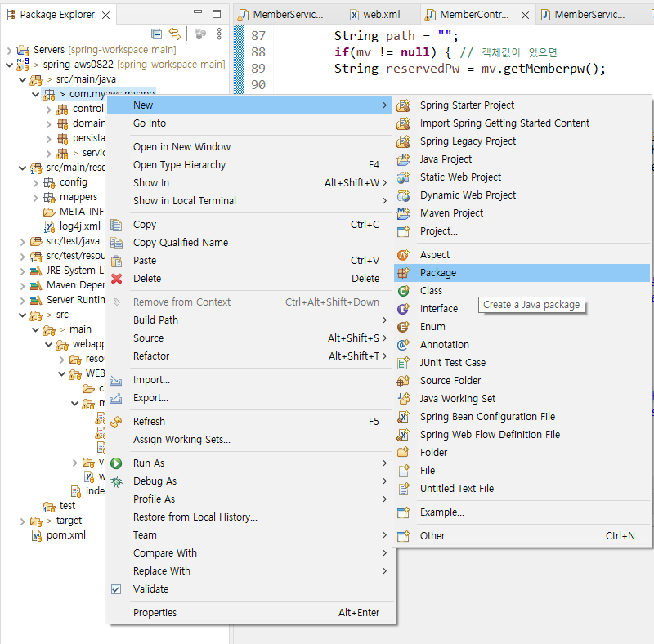The width and height of the screenshot is (654, 644).
Task: Click the Java Working Set icon
Action: [x=403, y=399]
